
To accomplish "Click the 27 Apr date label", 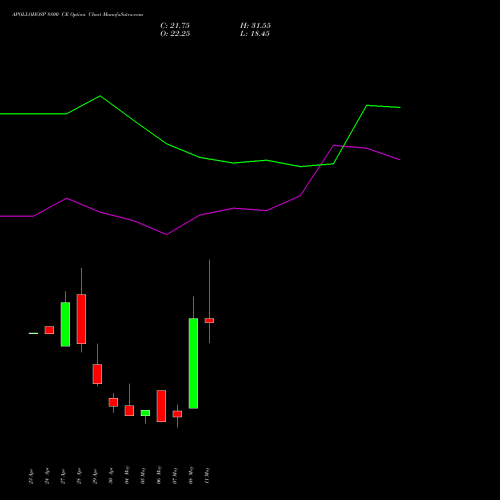I will point(63,477).
